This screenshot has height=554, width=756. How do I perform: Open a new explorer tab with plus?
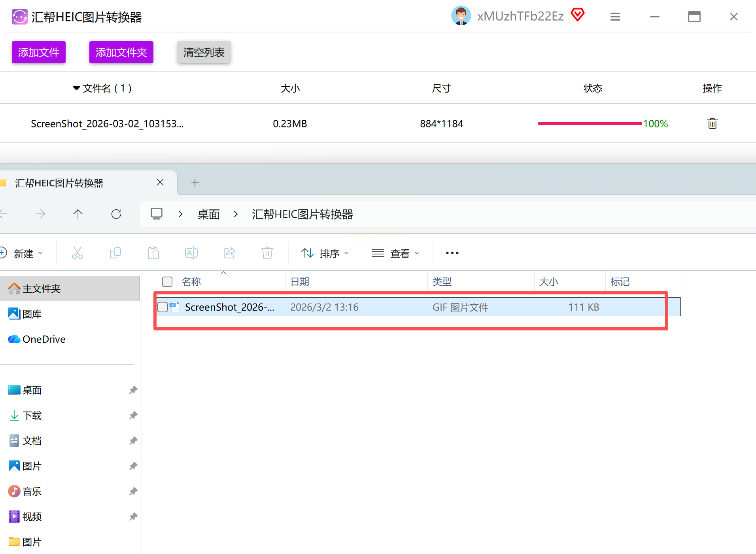pyautogui.click(x=195, y=183)
